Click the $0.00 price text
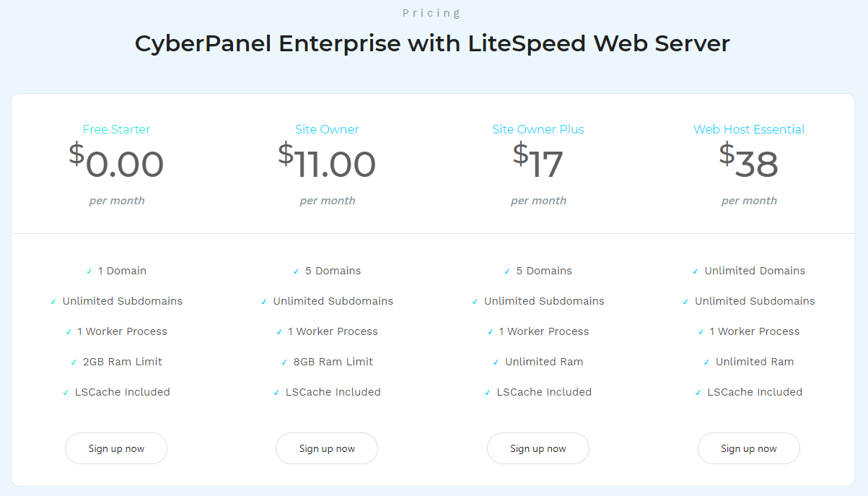868x496 pixels. pyautogui.click(x=116, y=163)
